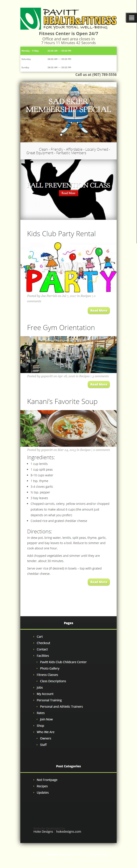This screenshot has width=137, height=868.
Task: Select Join Now under Rates
Action: pos(46,719)
